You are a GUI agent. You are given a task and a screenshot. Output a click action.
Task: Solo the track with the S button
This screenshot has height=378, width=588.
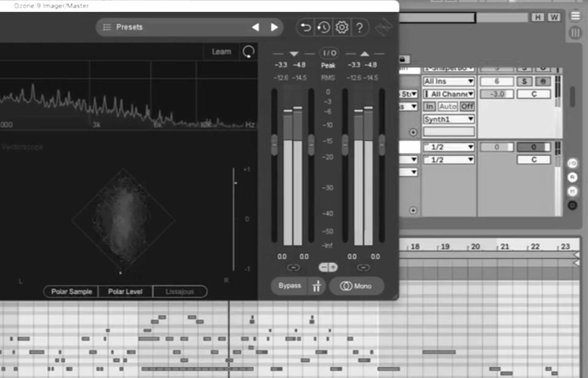click(524, 81)
